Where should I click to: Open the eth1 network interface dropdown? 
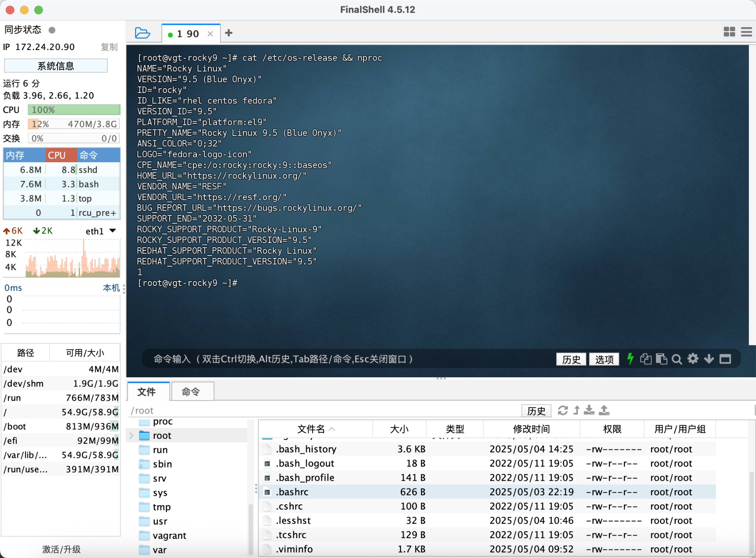[x=101, y=231]
